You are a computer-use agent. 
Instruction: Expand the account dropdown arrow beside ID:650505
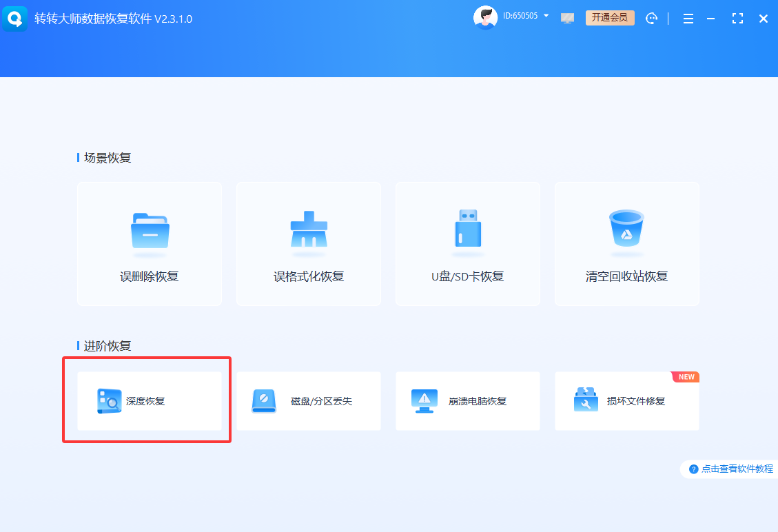[546, 16]
